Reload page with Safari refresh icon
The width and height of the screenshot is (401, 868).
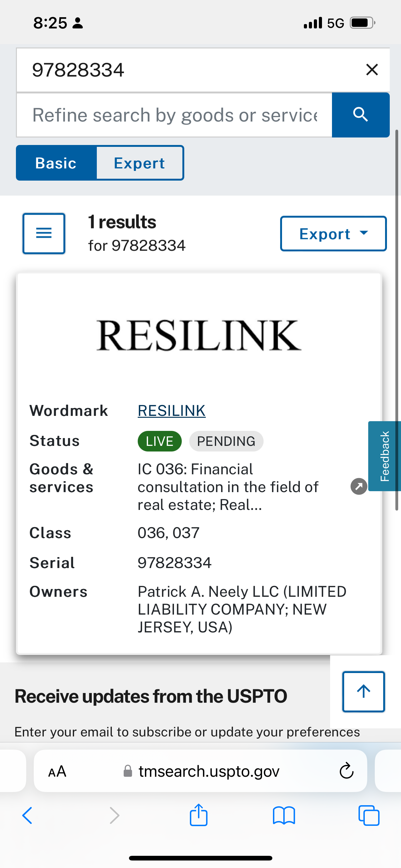click(346, 771)
